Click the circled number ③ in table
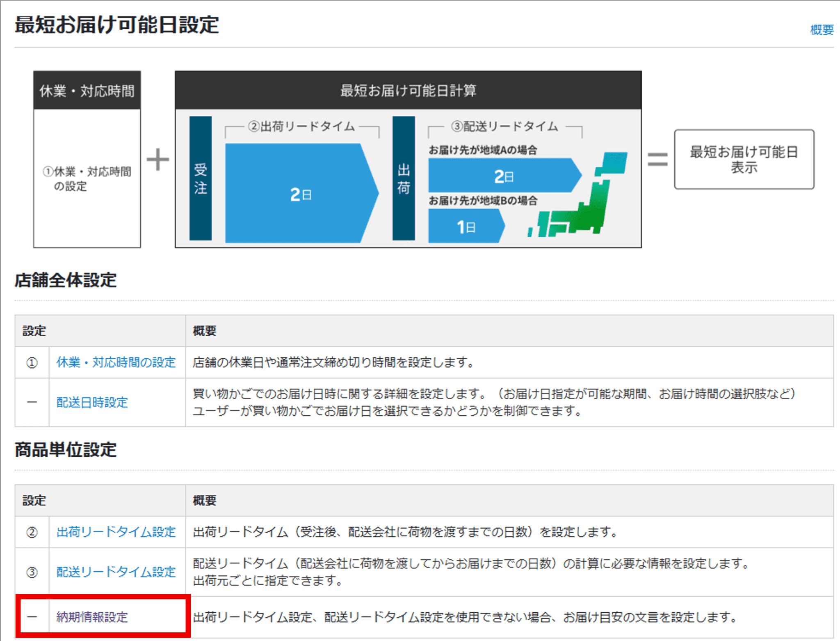840x641 pixels. 32,572
